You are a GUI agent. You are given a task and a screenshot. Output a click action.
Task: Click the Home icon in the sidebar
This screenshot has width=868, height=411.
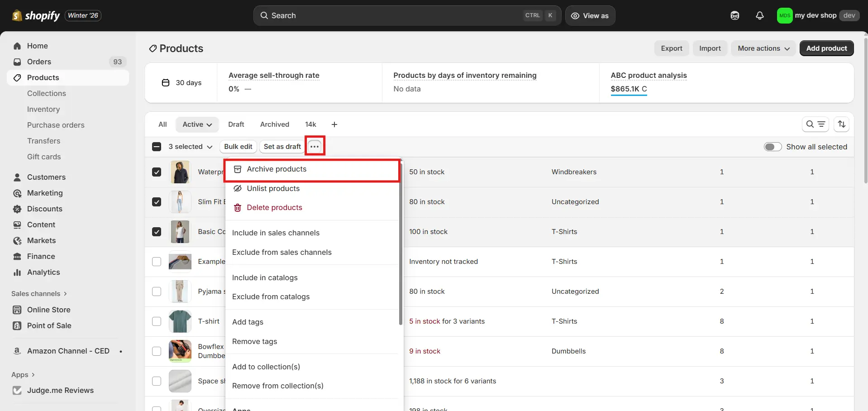click(17, 46)
